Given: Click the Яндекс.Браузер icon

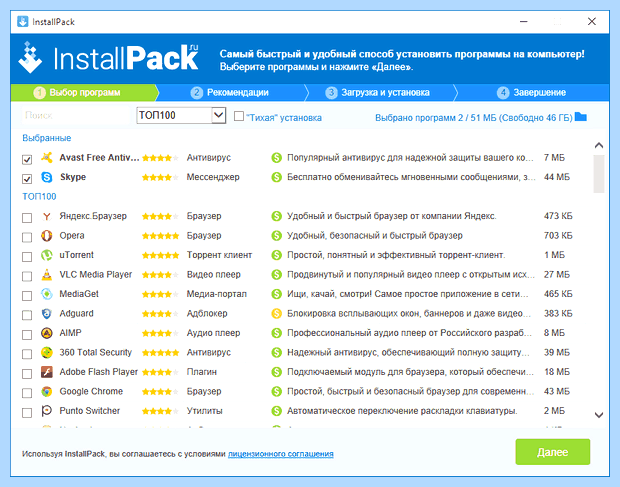Looking at the screenshot, I should coord(47,216).
